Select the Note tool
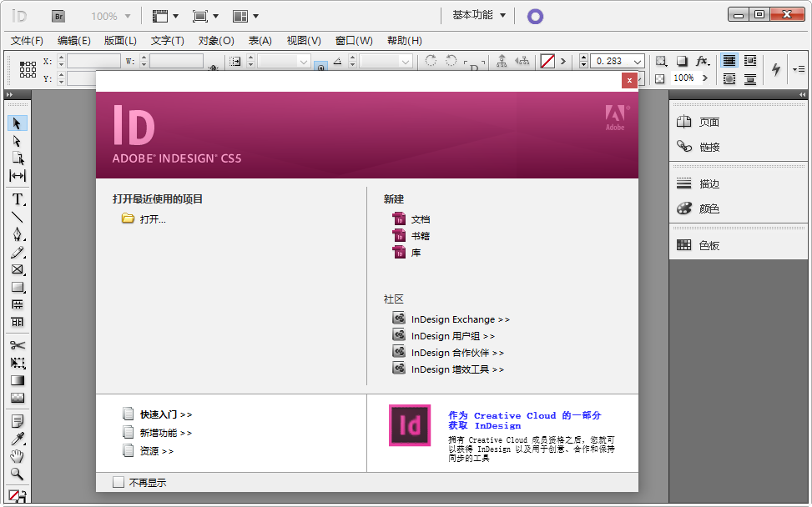Image resolution: width=812 pixels, height=507 pixels. click(17, 421)
